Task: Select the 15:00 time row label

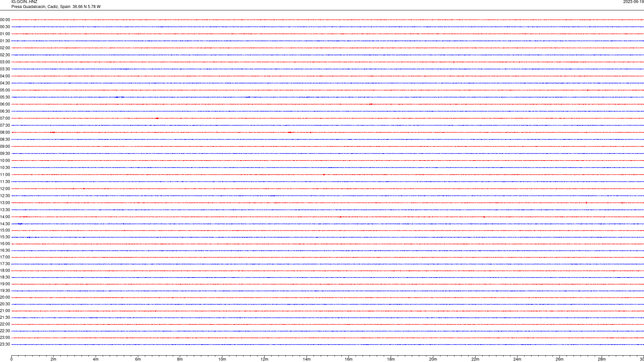Action: pyautogui.click(x=5, y=230)
